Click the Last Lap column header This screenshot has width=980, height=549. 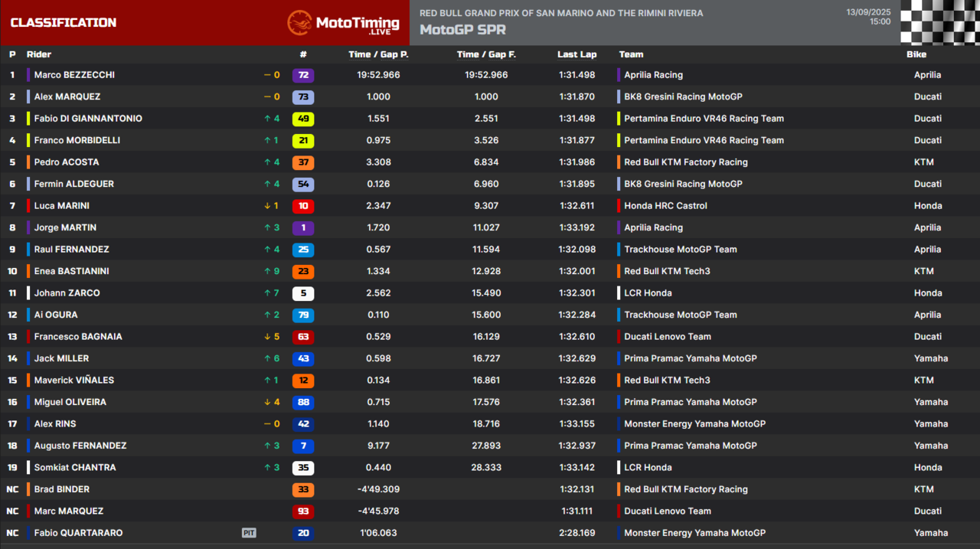(x=577, y=54)
